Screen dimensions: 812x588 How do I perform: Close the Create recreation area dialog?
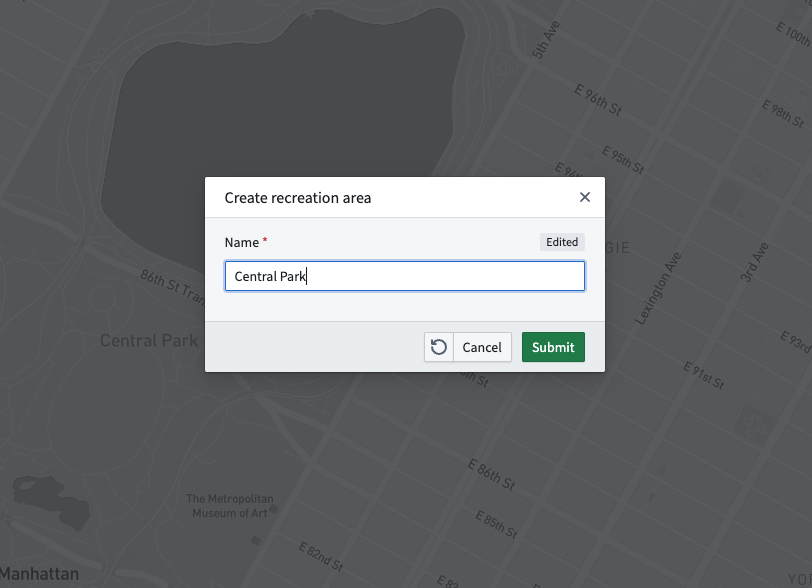pos(585,197)
